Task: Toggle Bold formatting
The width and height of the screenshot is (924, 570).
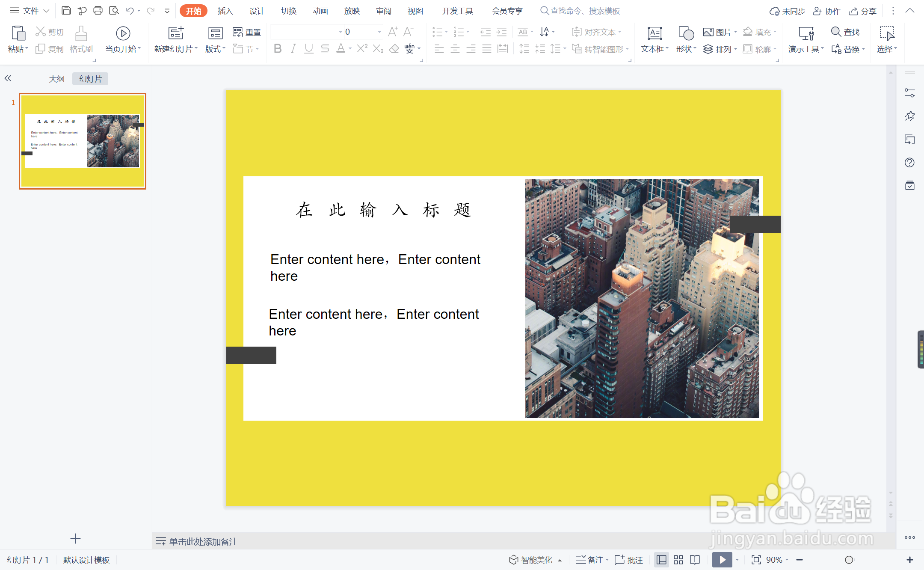Action: 278,49
